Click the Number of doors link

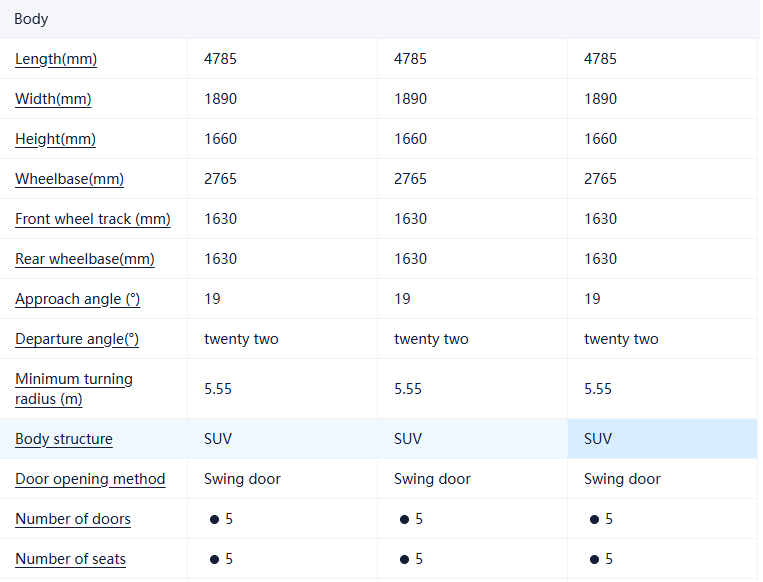[x=73, y=519]
